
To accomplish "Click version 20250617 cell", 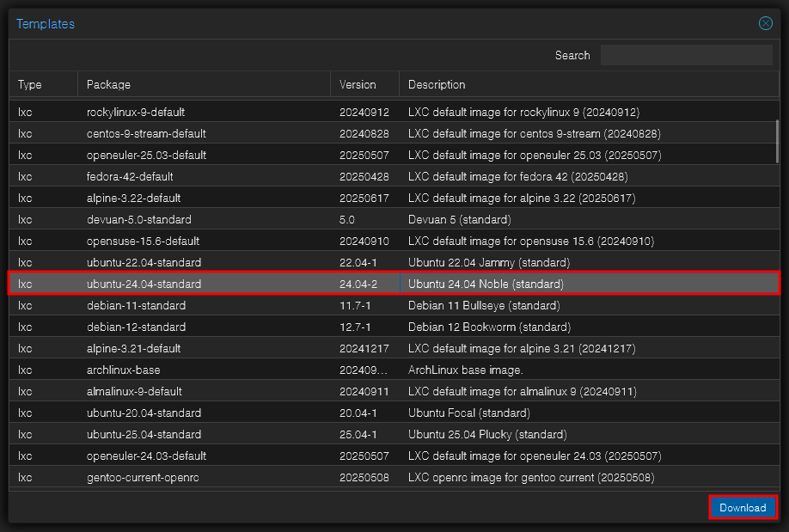I will pyautogui.click(x=364, y=199).
